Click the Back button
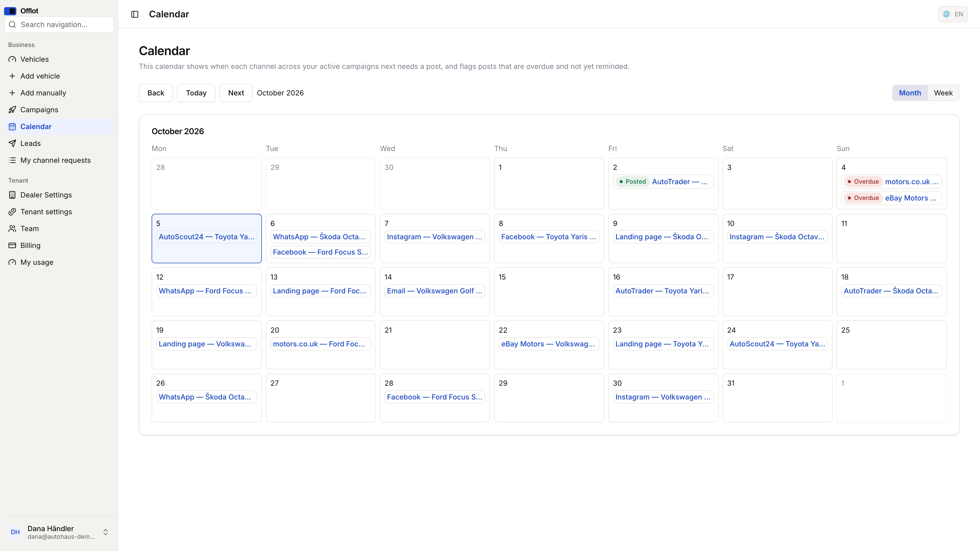 [156, 93]
